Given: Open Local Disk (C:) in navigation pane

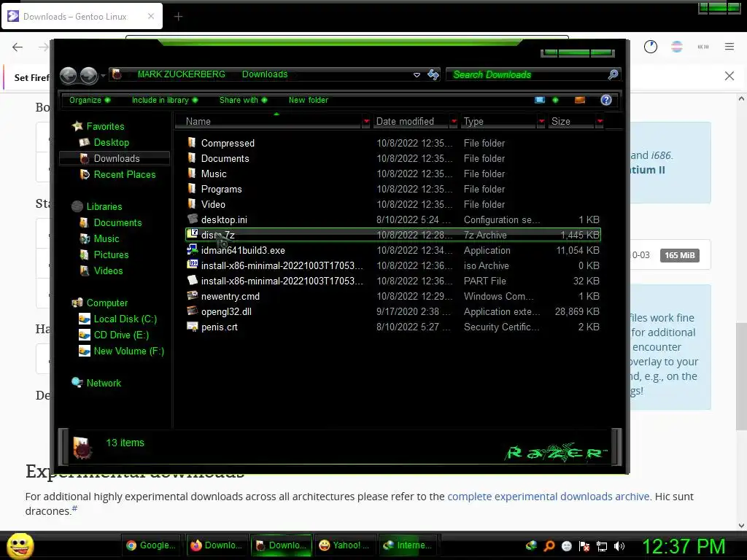Looking at the screenshot, I should [x=125, y=319].
